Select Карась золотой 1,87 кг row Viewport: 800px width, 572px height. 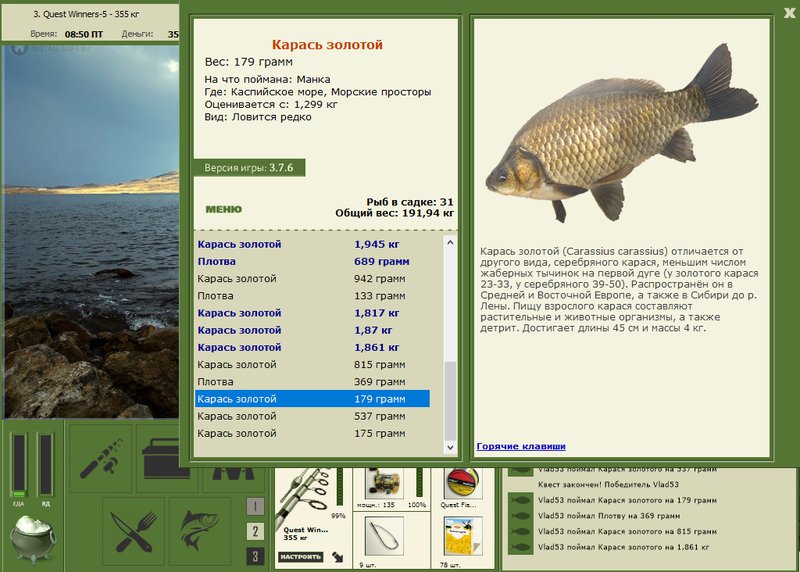click(x=312, y=331)
